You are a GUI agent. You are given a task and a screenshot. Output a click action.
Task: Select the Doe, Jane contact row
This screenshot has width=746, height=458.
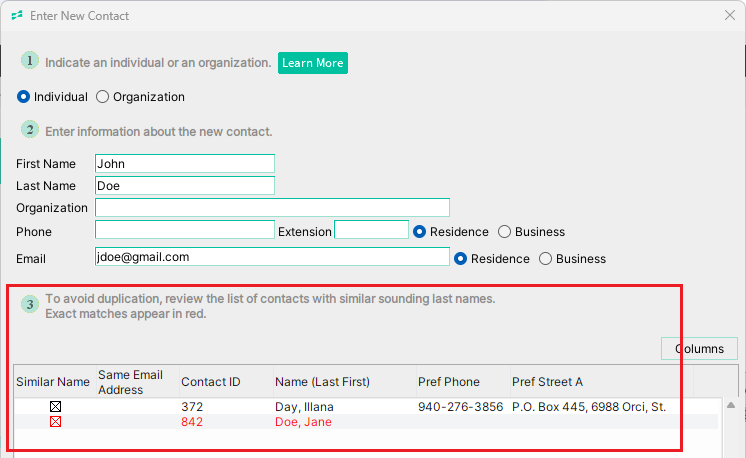[x=365, y=422]
